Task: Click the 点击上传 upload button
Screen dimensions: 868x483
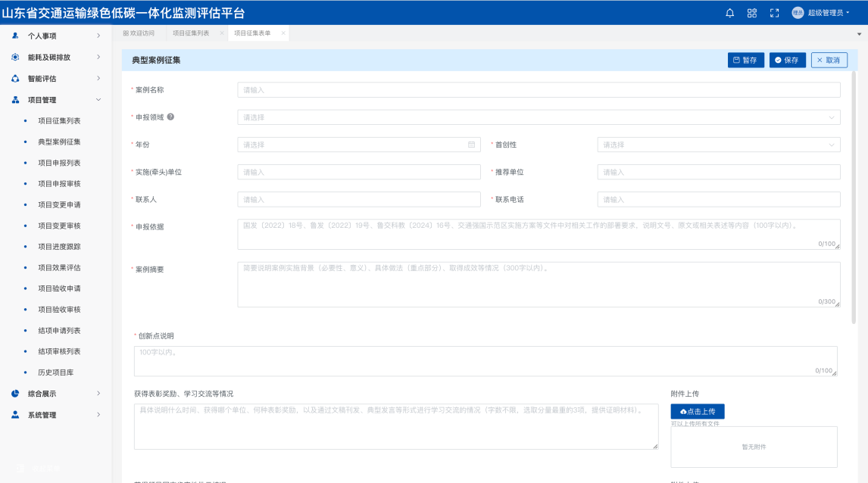Action: [x=697, y=411]
